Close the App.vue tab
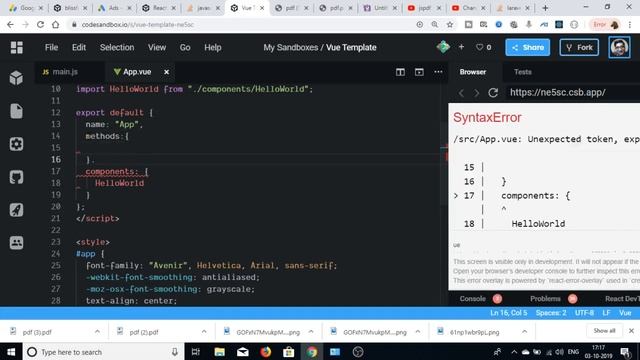This screenshot has width=640, height=360. pyautogui.click(x=167, y=72)
